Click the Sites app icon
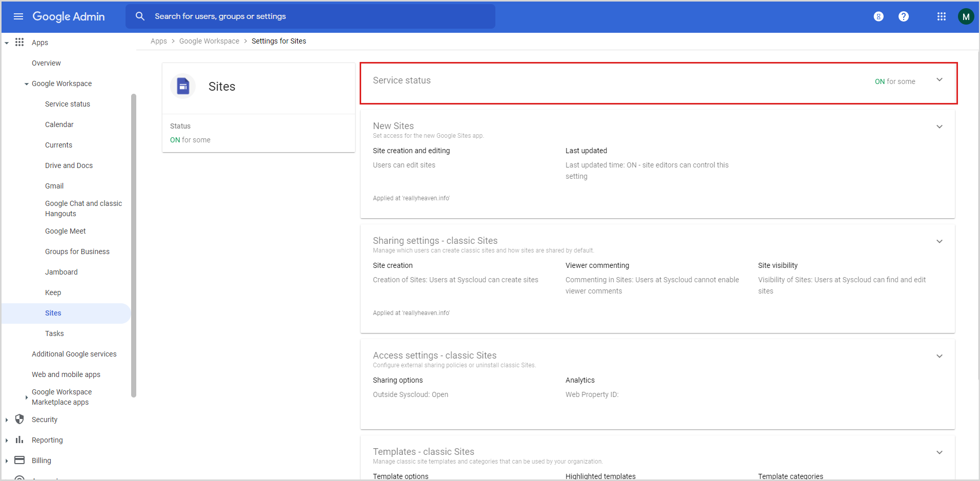This screenshot has width=980, height=481. coord(183,86)
